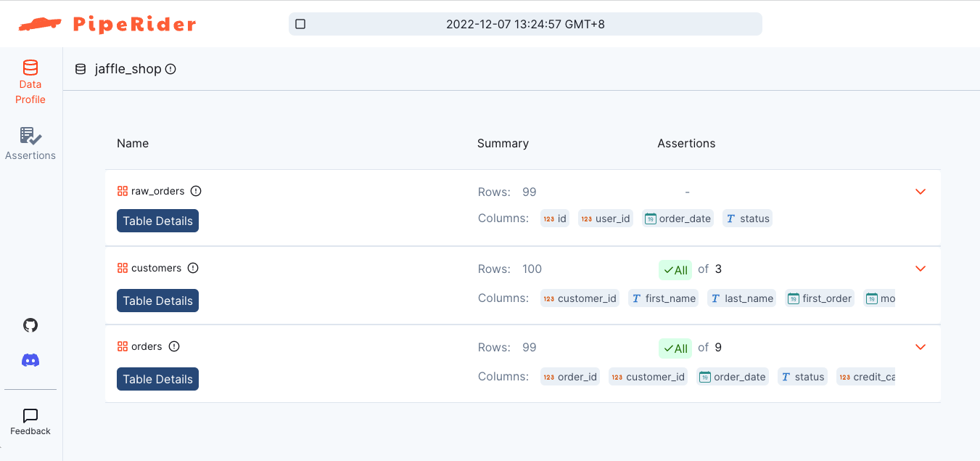Viewport: 980px width, 461px height.
Task: Click the orders table name
Action: click(x=147, y=346)
